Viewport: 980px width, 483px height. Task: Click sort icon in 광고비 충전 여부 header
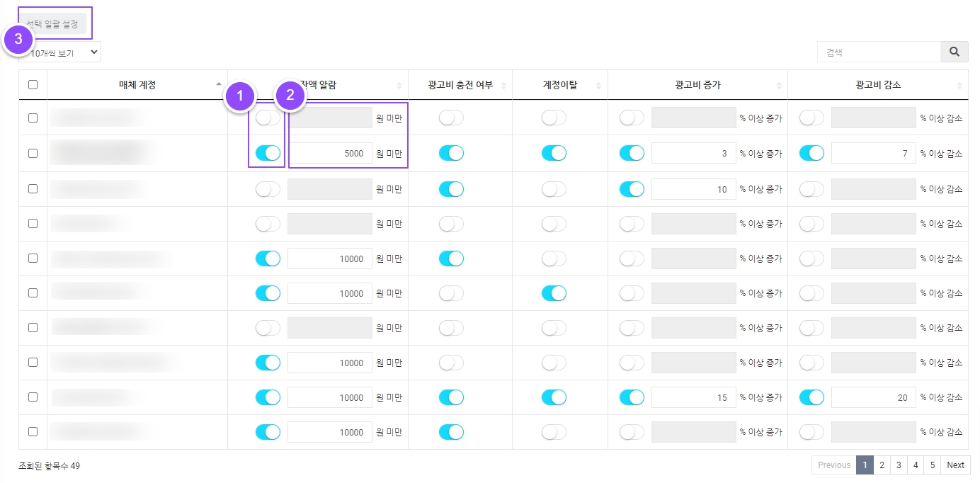(504, 85)
